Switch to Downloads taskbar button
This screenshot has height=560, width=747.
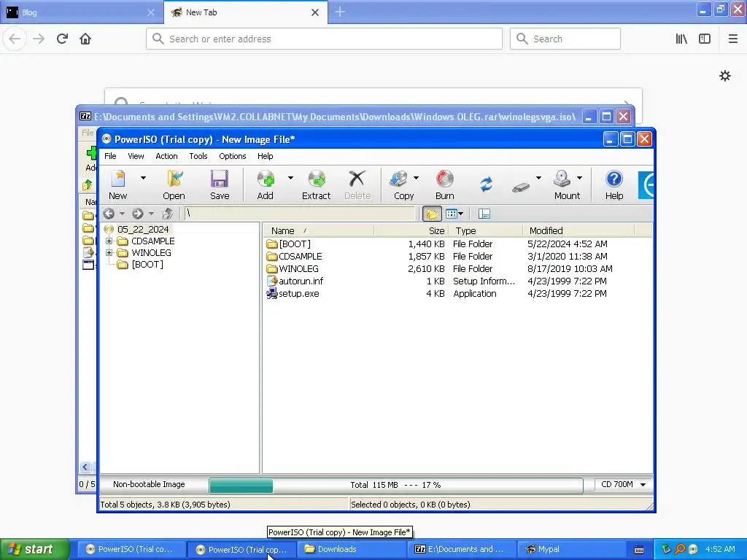point(352,549)
